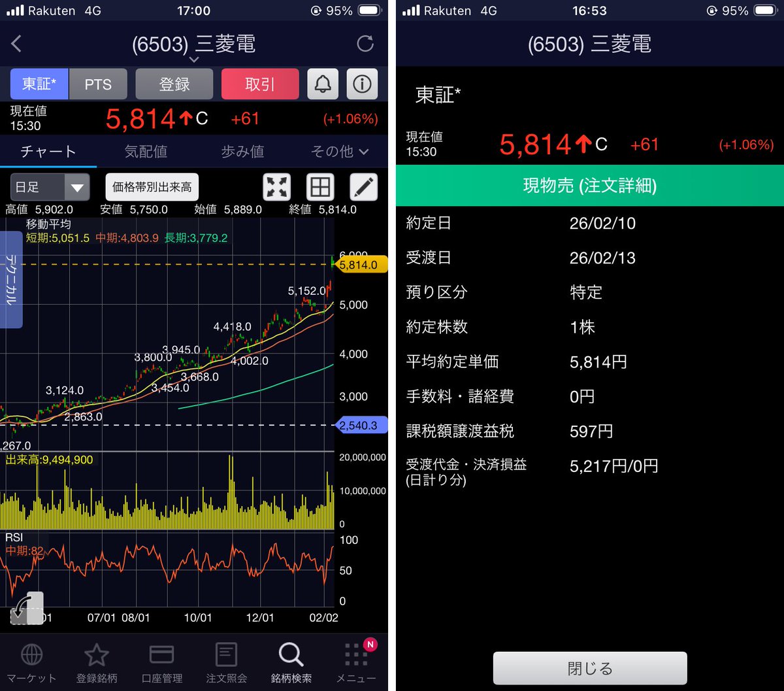This screenshot has width=784, height=691.
Task: Tap +61 change in left quote bar
Action: (245, 119)
